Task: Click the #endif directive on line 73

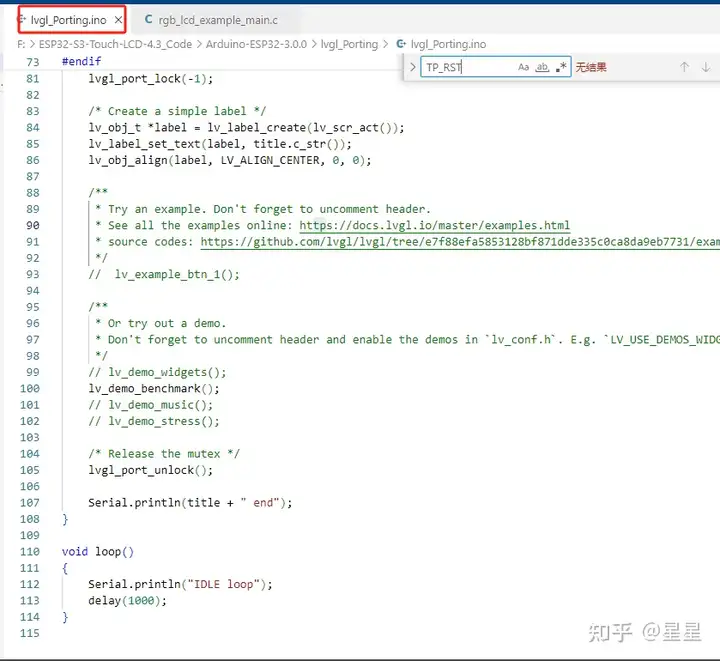Action: click(x=82, y=61)
